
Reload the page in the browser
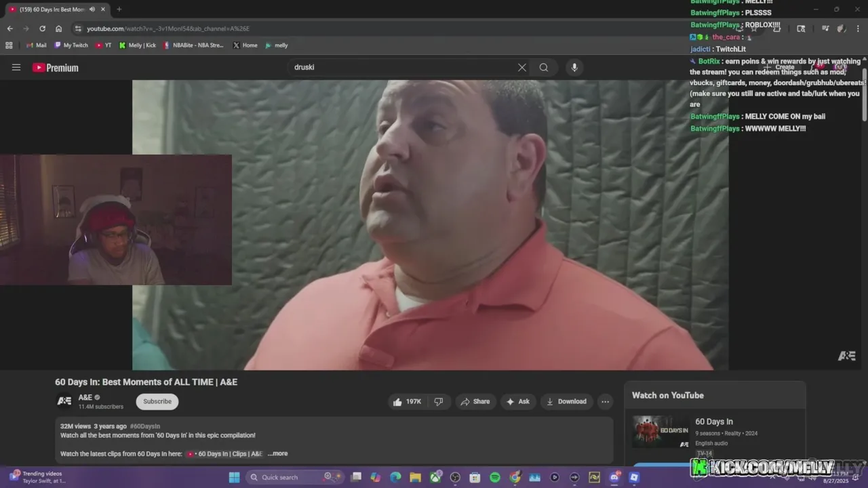point(42,28)
